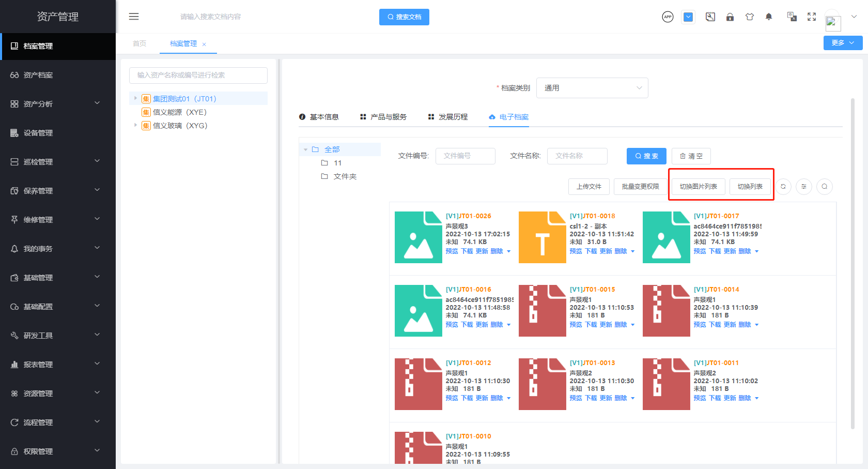Focus the document search input field
The image size is (868, 469).
pyautogui.click(x=274, y=17)
